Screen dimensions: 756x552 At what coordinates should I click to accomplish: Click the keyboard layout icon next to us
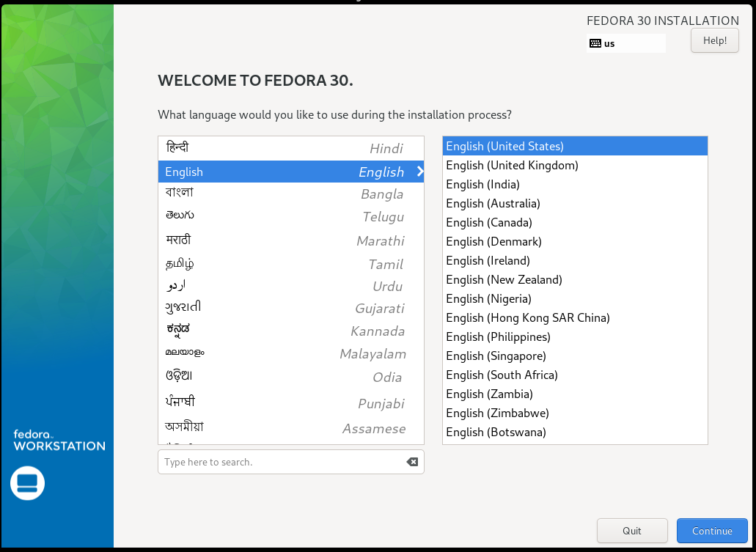click(x=595, y=43)
